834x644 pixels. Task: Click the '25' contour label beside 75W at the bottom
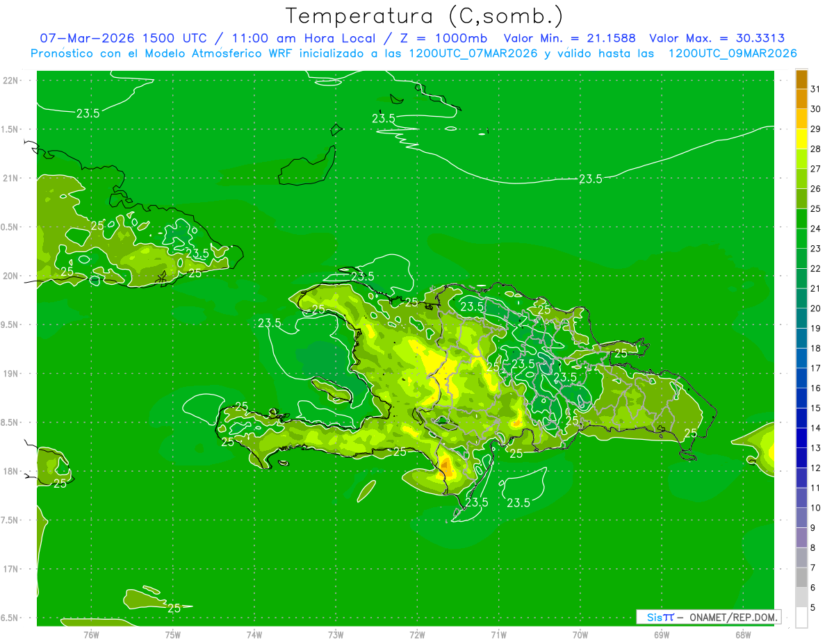click(x=174, y=608)
